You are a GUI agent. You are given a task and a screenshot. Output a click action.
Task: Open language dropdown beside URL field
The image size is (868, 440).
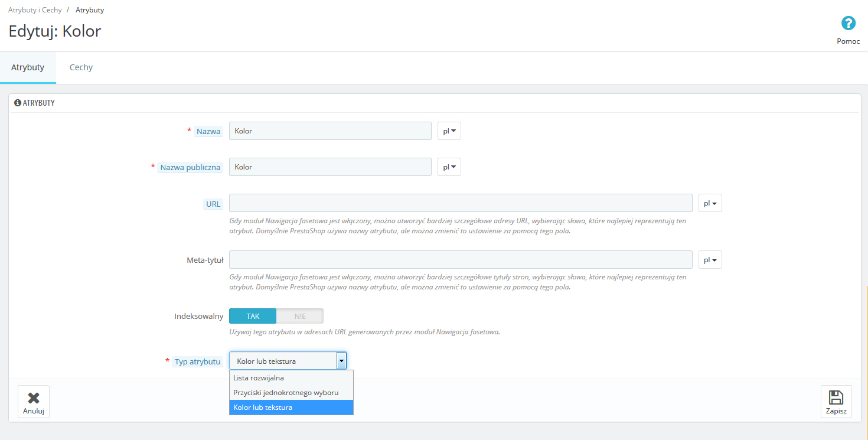710,203
